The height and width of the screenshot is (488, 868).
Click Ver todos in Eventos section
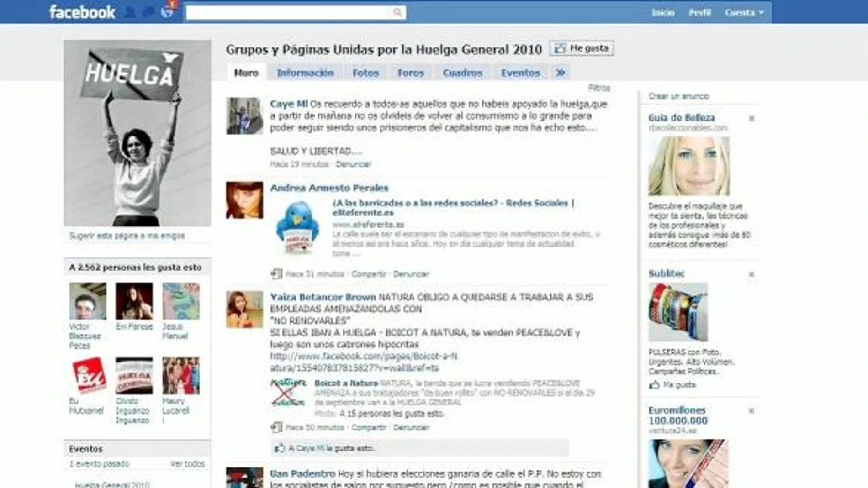click(x=188, y=464)
